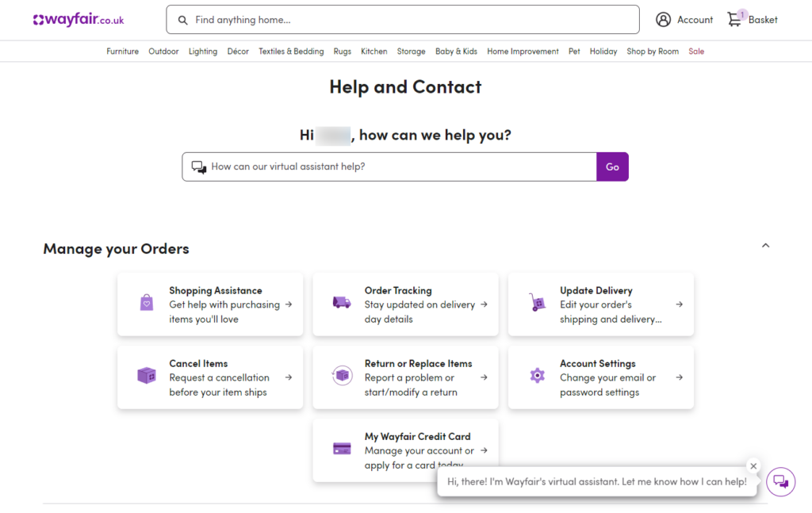The width and height of the screenshot is (812, 513).
Task: View the Basket with one item
Action: [x=750, y=19]
